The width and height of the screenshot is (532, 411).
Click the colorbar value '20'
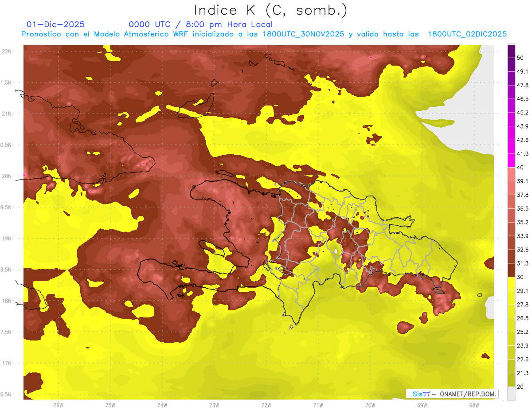point(521,387)
